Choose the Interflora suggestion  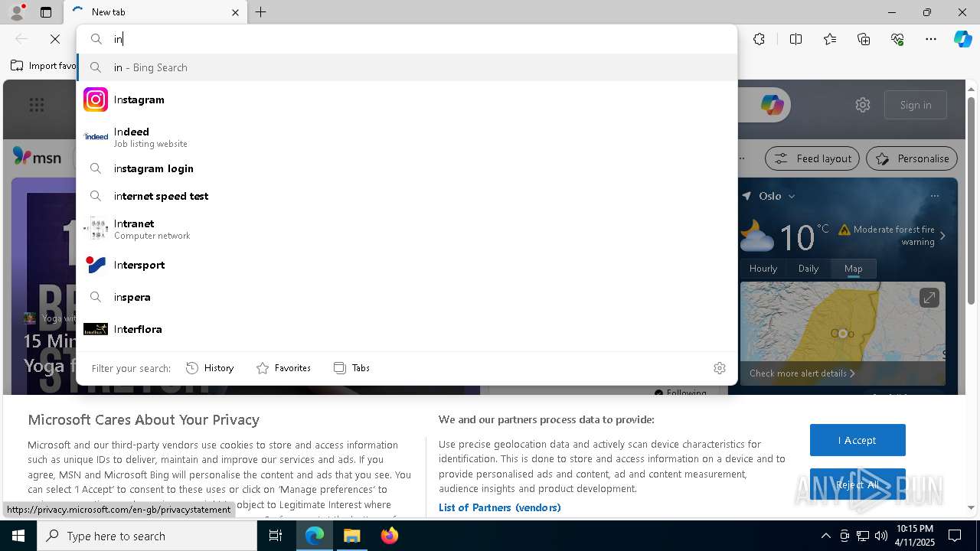point(407,329)
